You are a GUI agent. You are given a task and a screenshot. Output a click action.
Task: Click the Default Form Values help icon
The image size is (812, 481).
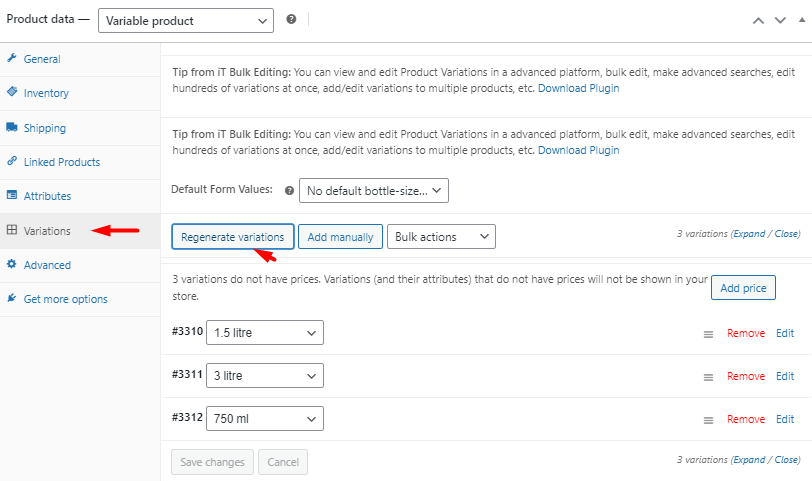tap(289, 191)
